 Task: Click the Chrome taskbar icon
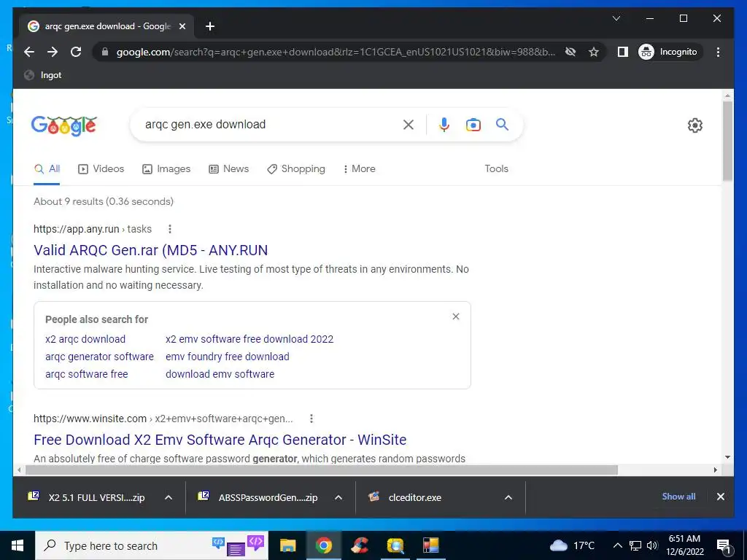click(323, 545)
